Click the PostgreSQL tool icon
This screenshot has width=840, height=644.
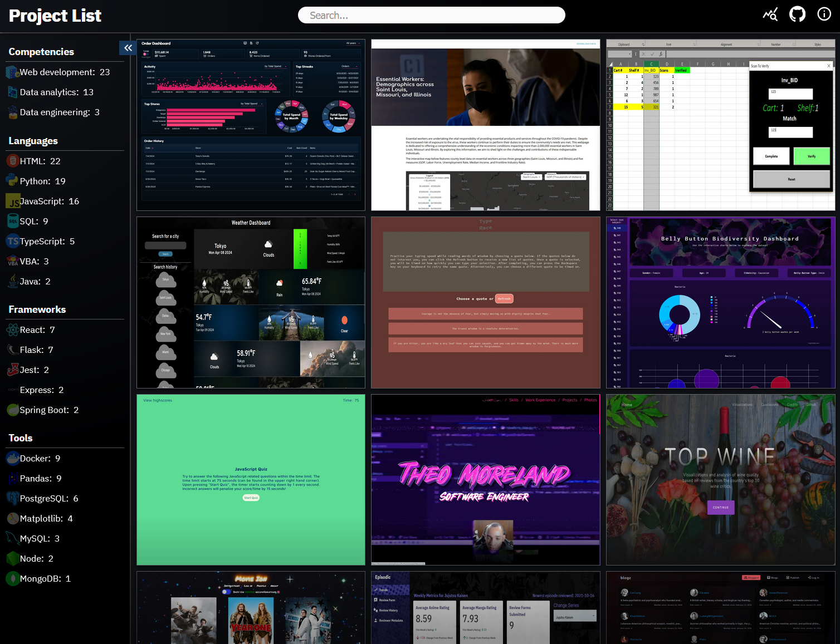[13, 499]
